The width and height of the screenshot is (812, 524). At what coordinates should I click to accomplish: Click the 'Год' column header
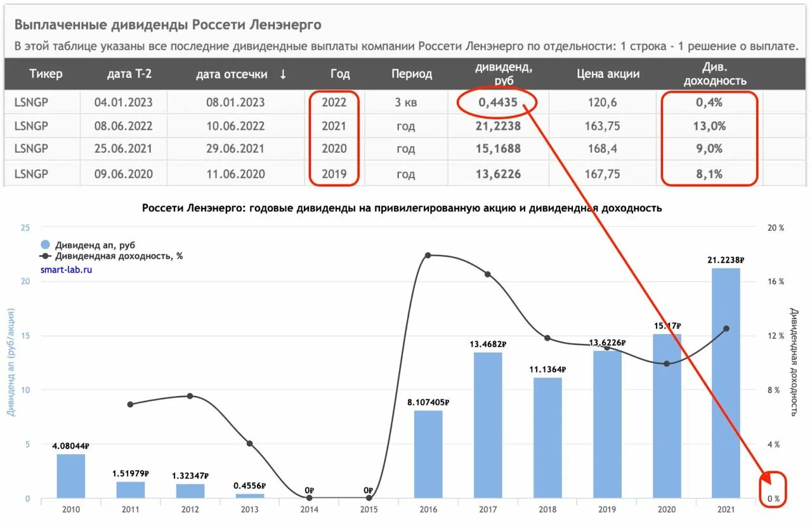coord(340,74)
